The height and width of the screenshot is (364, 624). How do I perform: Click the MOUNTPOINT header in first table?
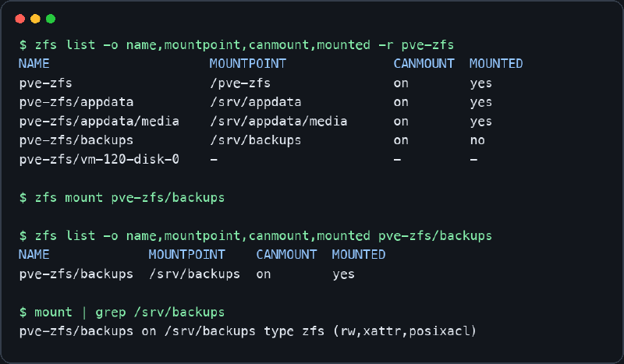pos(248,64)
